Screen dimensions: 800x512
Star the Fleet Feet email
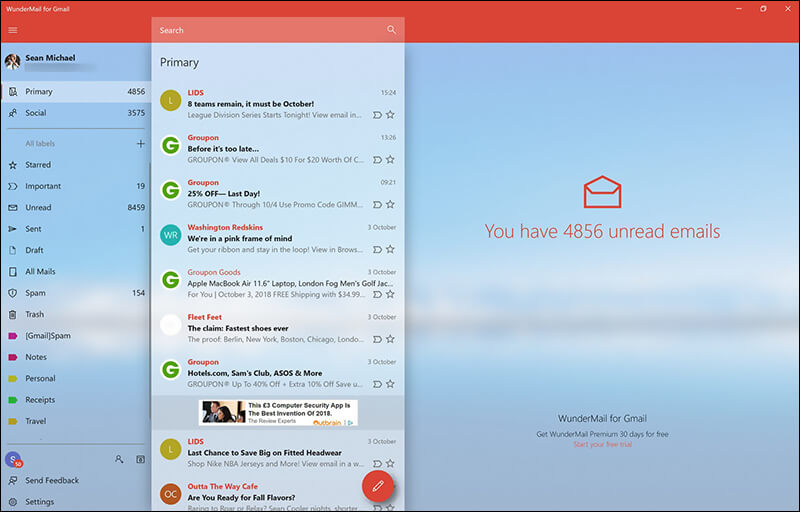pyautogui.click(x=390, y=339)
